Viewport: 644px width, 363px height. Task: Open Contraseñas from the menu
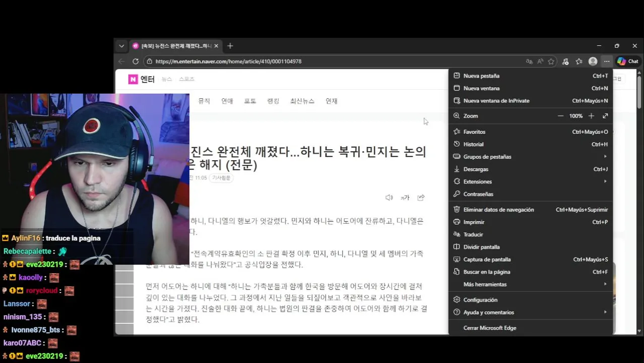coord(531,194)
